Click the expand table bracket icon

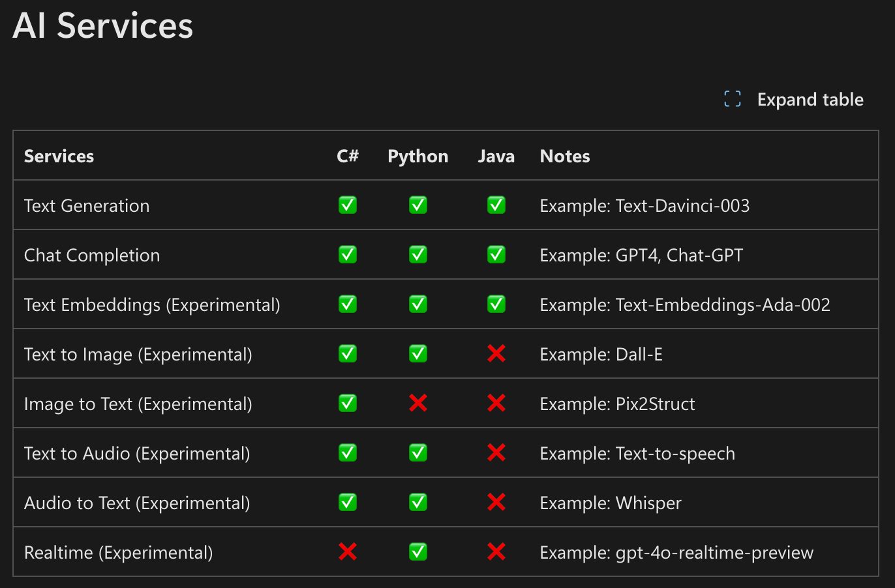[733, 99]
